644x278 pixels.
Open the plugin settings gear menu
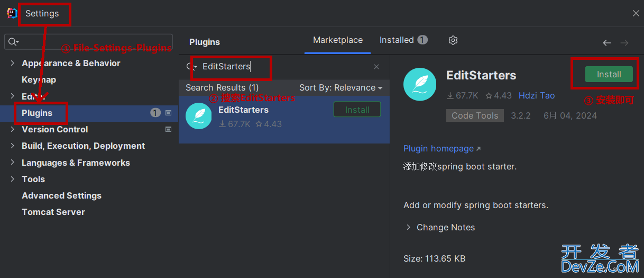(x=453, y=40)
